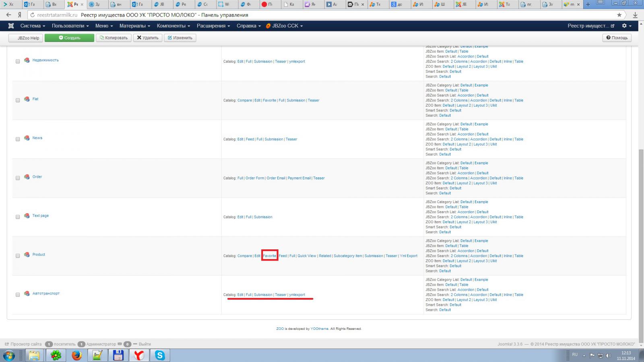644x362 pixels.
Task: Click the browser back arrow
Action: [8, 15]
